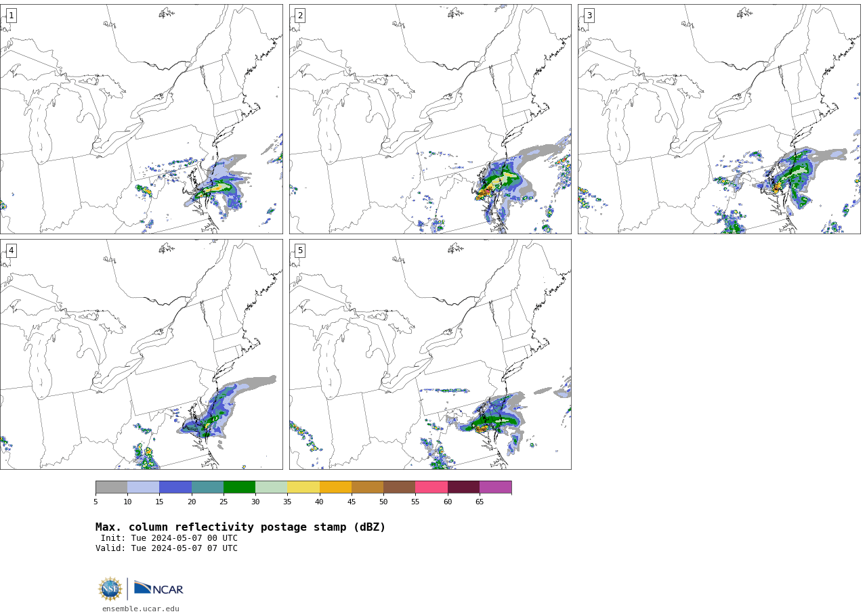Click the pink 55-60 dBZ swatch
Image resolution: width=867 pixels, height=616 pixels.
coord(431,487)
